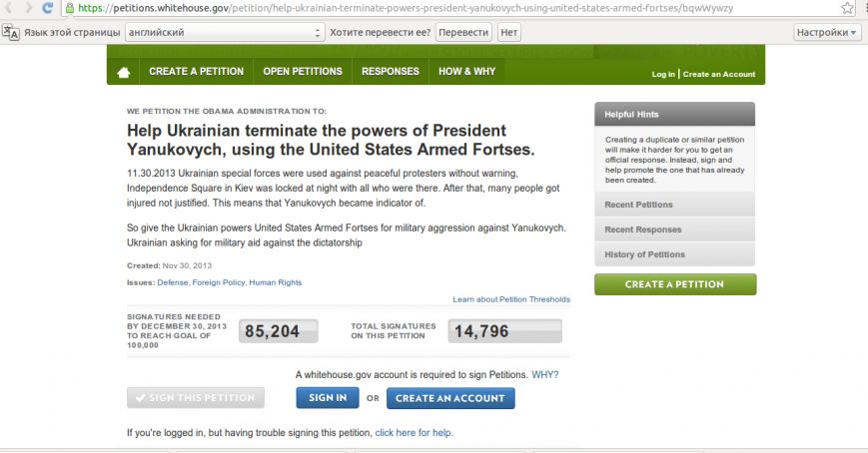
Task: Open the Настройки translation settings dropdown
Action: (x=826, y=32)
